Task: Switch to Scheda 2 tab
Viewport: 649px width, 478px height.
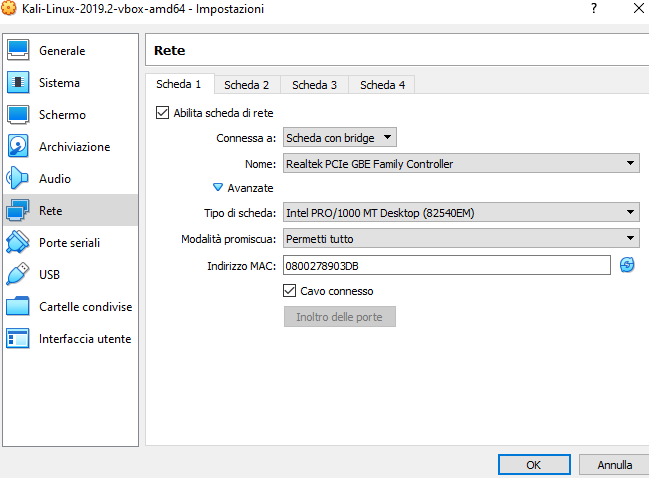Action: 247,85
